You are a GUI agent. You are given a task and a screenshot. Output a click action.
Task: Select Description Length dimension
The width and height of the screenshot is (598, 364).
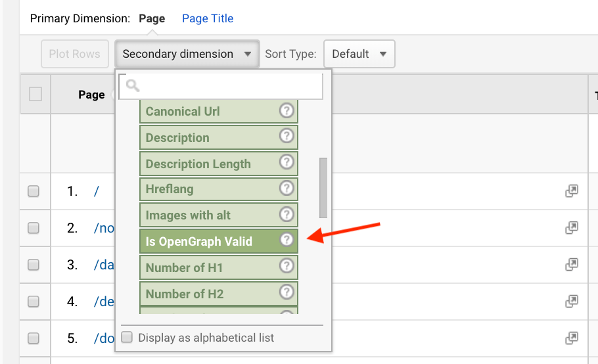point(219,164)
